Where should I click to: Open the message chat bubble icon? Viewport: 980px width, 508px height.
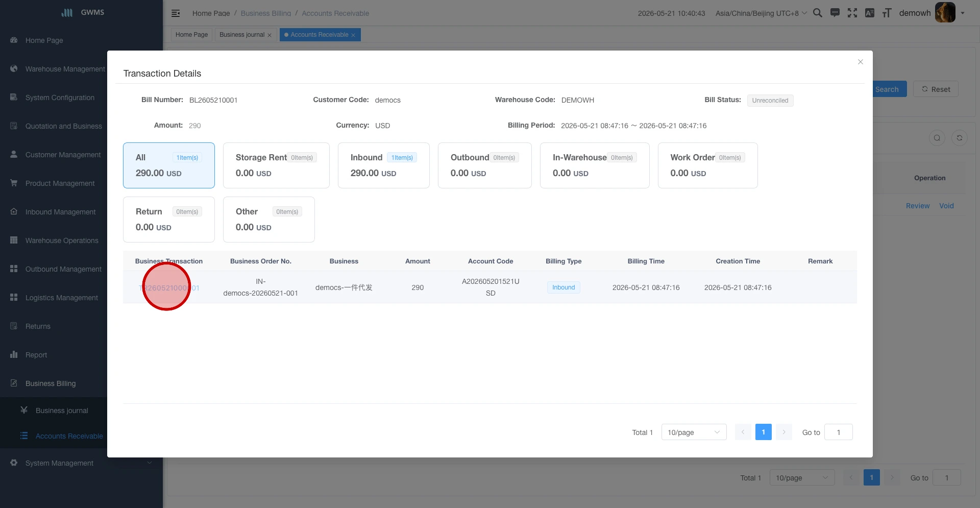[x=835, y=13]
